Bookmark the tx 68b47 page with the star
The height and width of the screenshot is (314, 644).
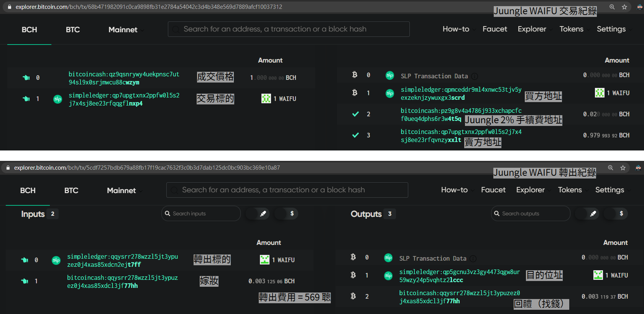(624, 7)
